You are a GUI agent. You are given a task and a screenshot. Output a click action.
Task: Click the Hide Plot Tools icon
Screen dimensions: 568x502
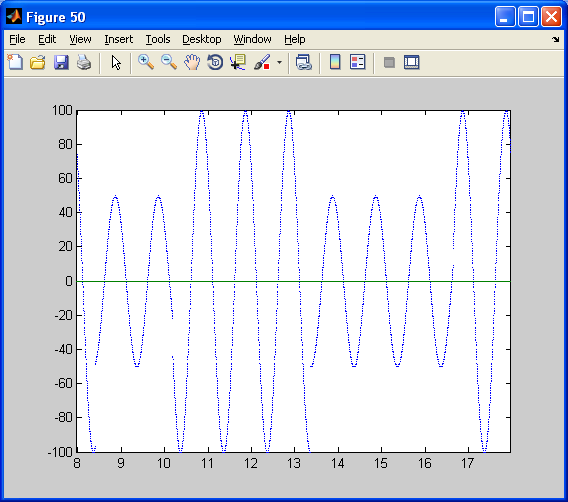click(389, 62)
